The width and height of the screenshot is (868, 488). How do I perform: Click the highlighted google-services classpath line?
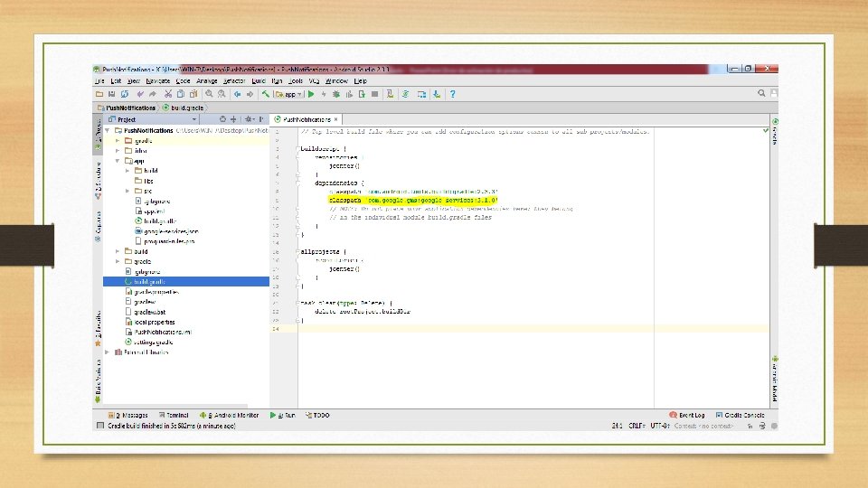click(x=413, y=201)
